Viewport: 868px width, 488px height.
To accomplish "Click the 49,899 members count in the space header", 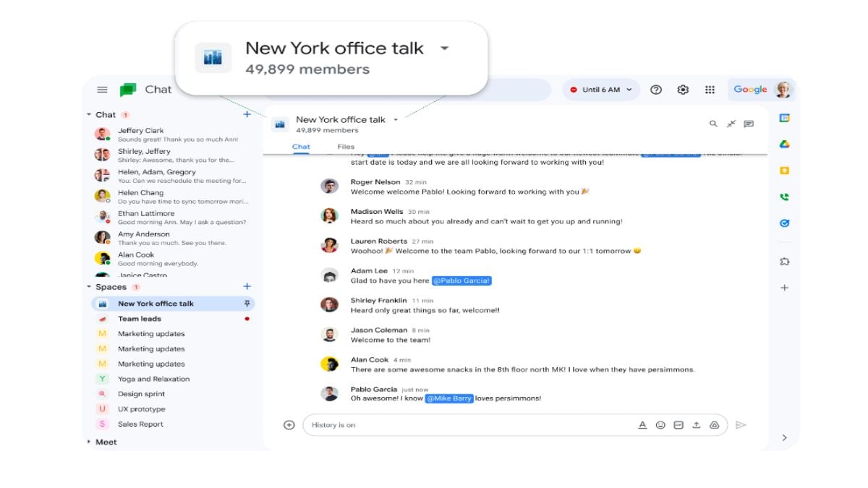I will point(327,130).
